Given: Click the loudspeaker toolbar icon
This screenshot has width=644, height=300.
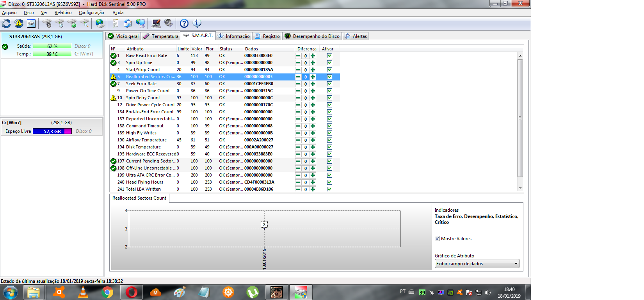Looking at the screenshot, I should (169, 23).
